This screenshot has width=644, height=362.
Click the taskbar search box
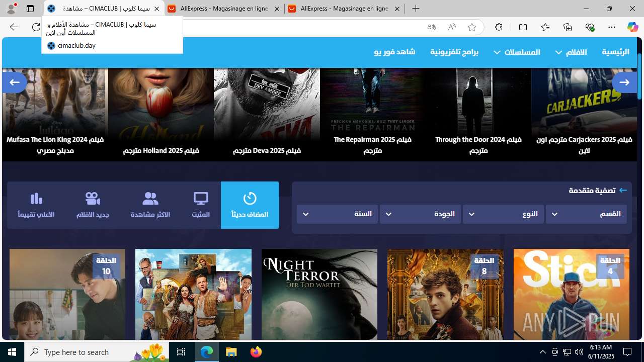tap(97, 352)
